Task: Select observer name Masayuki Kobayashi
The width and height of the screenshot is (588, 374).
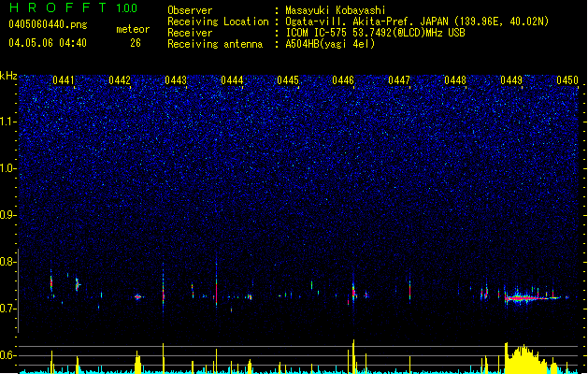Action: [336, 10]
